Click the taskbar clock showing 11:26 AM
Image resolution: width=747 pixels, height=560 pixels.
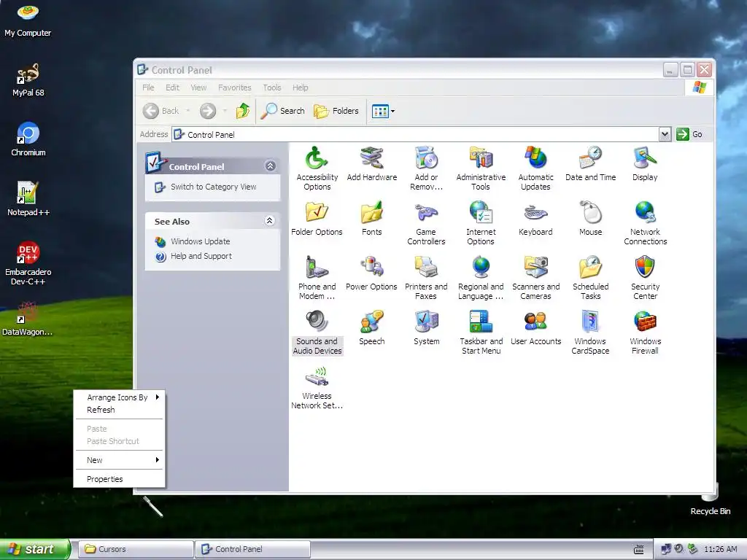pyautogui.click(x=720, y=549)
